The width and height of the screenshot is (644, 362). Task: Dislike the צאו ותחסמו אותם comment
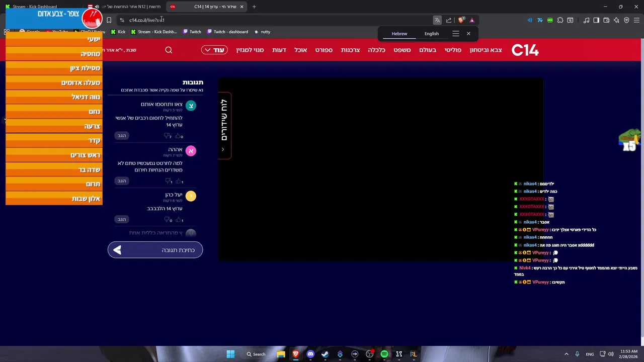168,136
